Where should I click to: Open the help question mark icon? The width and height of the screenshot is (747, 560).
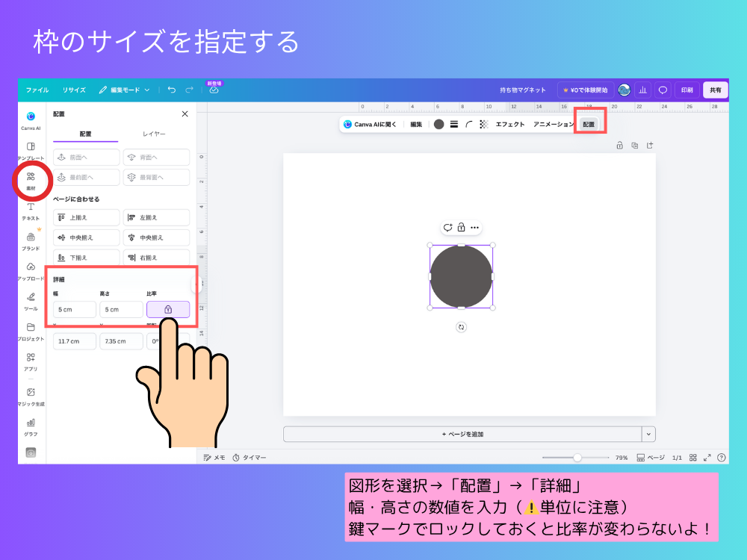point(722,458)
